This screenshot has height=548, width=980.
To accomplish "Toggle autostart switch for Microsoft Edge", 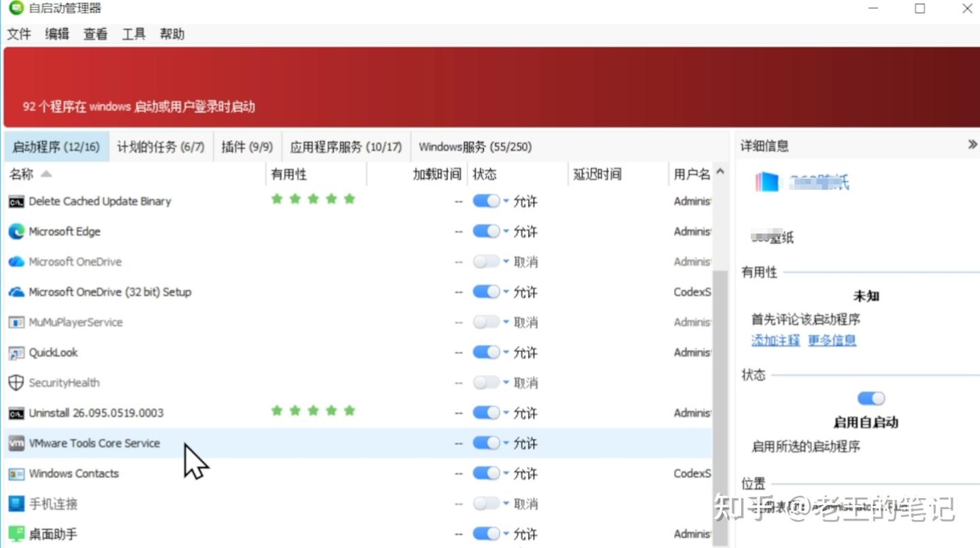I will click(x=486, y=231).
